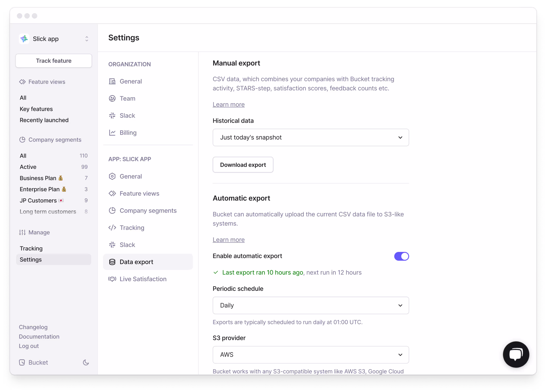
Task: Select the Enterprise Plan segment
Action: (54, 189)
